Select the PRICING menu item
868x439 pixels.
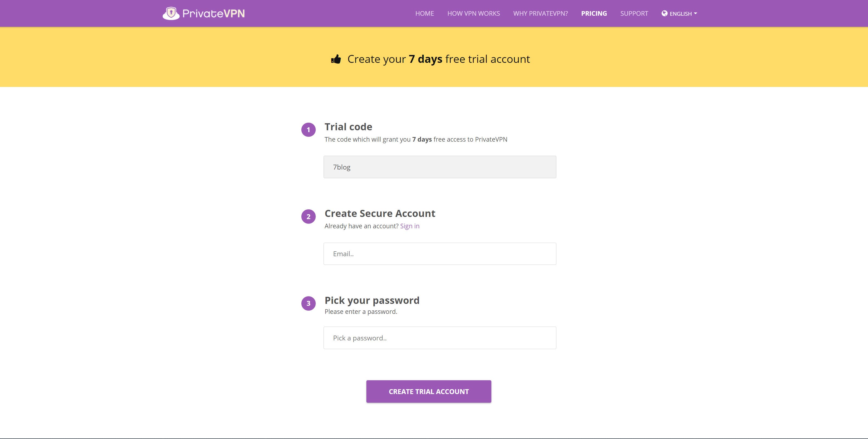tap(594, 14)
